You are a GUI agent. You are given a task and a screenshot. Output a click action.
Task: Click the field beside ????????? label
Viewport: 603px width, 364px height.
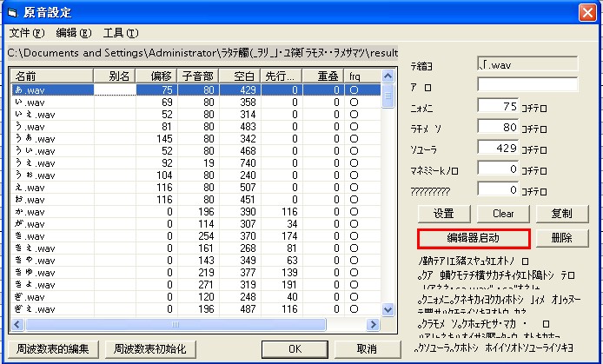498,189
